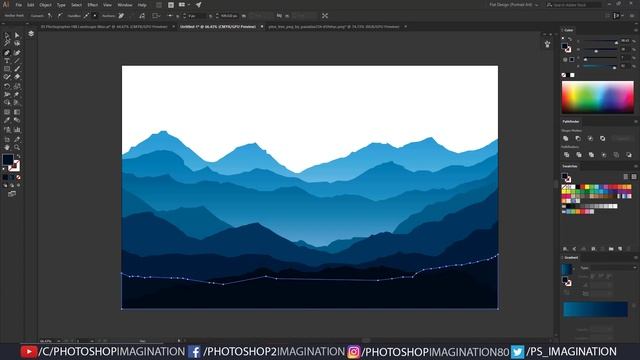Click the gradient thumbnail in Gradient panel
The image size is (640, 360).
click(566, 269)
